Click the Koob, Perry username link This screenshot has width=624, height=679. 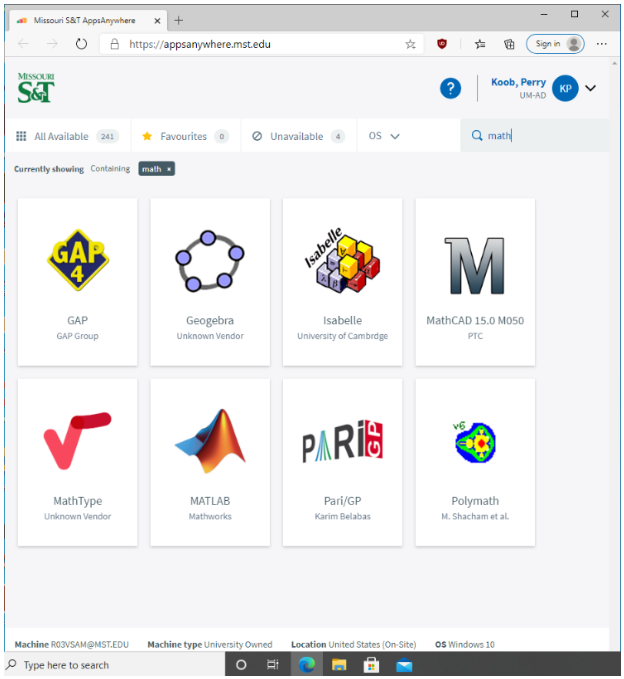click(518, 82)
